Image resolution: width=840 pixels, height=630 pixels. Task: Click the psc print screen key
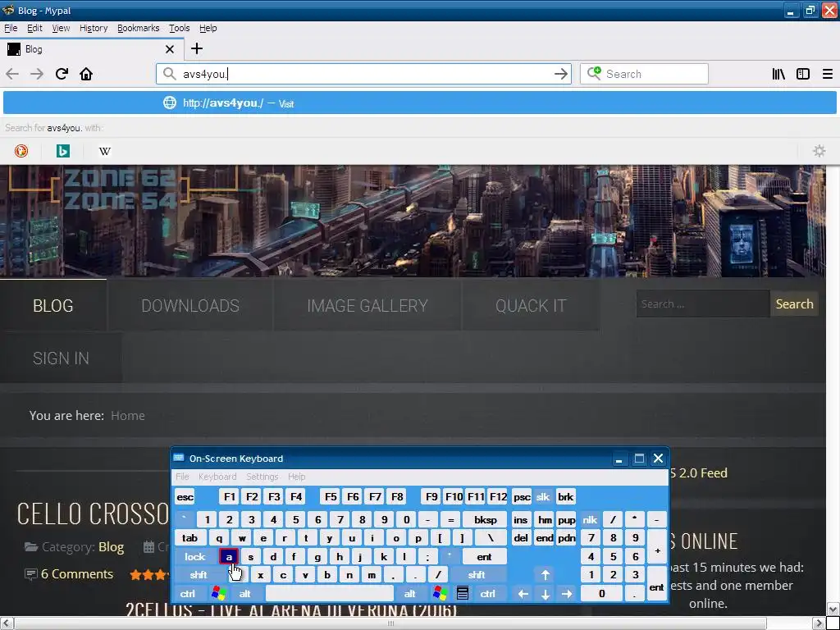pos(522,496)
